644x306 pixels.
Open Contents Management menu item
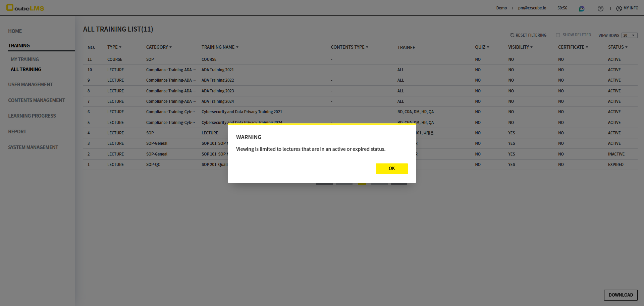37,100
